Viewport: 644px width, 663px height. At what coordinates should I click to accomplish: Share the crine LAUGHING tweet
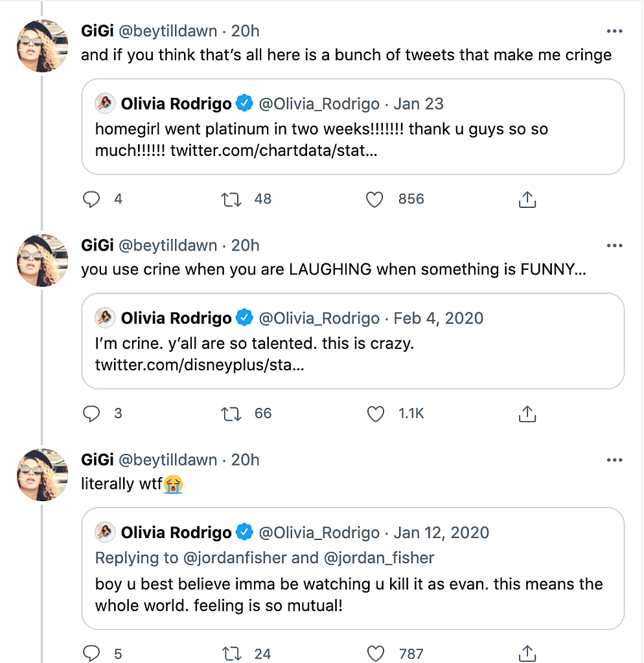(527, 414)
